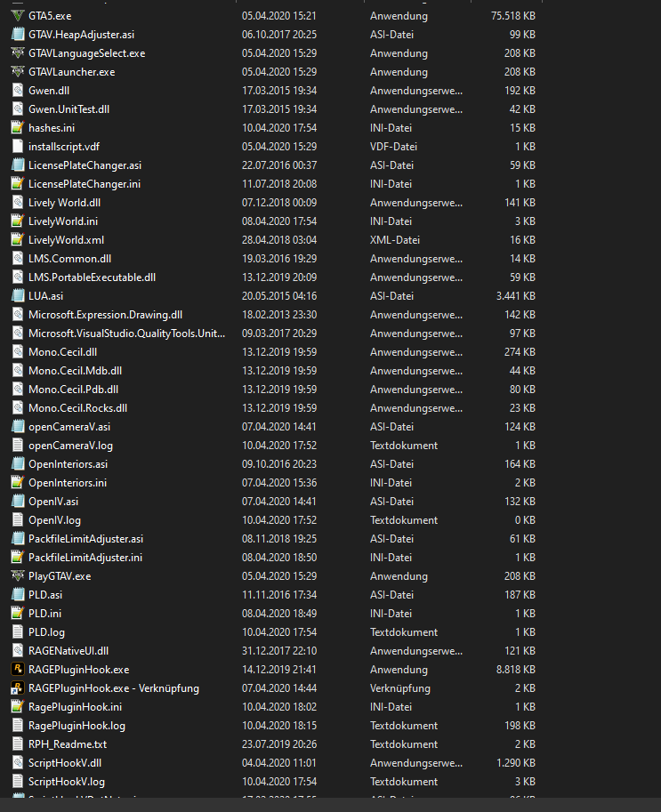Click the RAGENativeUI.dll file icon
661x812 pixels.
point(18,650)
